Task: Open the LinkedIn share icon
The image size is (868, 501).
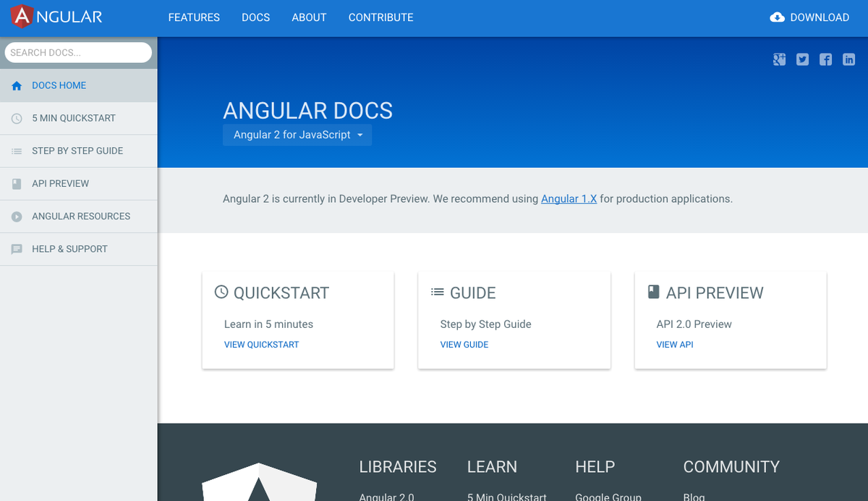Action: click(x=848, y=60)
